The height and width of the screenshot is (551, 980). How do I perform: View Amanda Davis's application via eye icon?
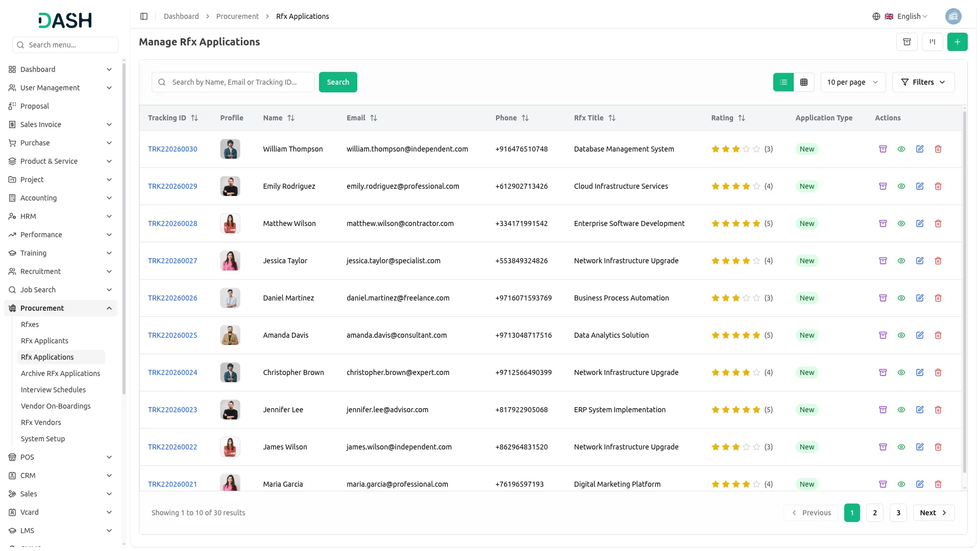pos(901,335)
